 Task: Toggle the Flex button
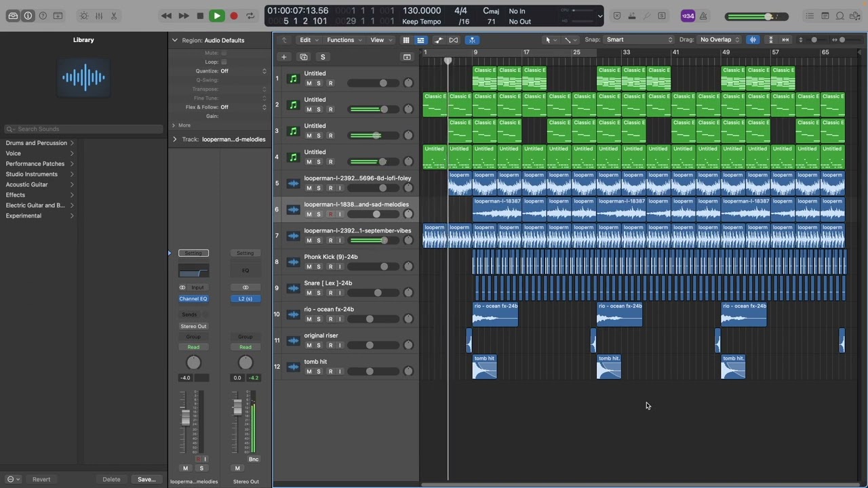tap(454, 40)
